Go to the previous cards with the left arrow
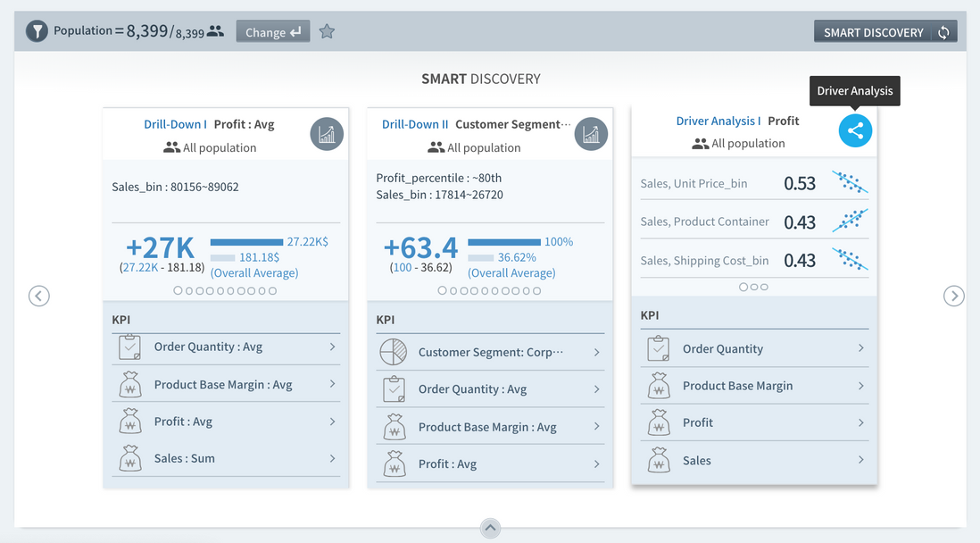Image resolution: width=980 pixels, height=543 pixels. click(38, 296)
